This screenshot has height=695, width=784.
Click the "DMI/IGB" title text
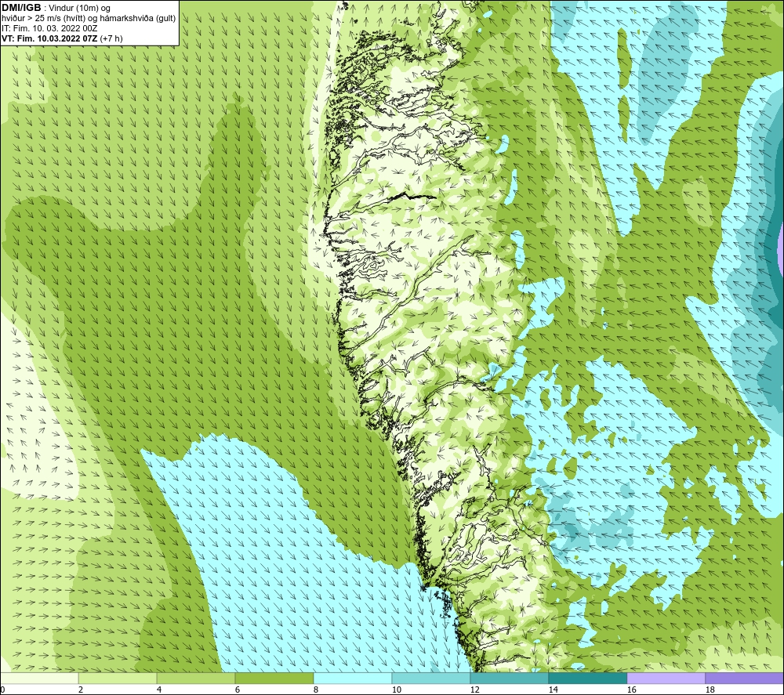21,8
